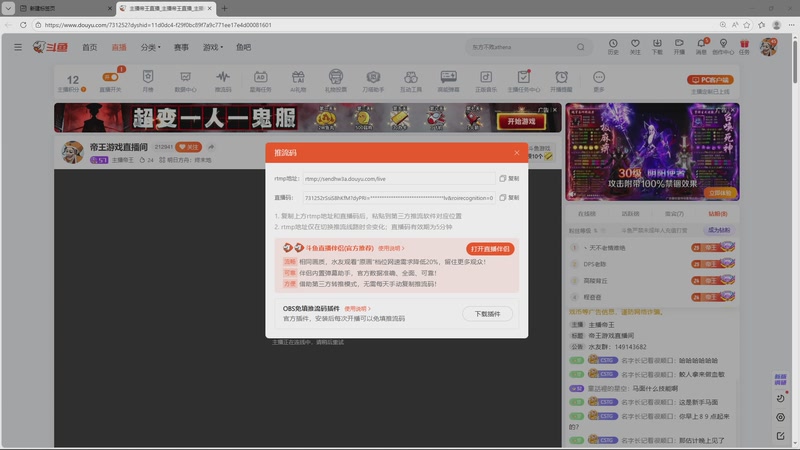Switch to the 在线榜 tab
The width and height of the screenshot is (800, 450).
pyautogui.click(x=587, y=214)
